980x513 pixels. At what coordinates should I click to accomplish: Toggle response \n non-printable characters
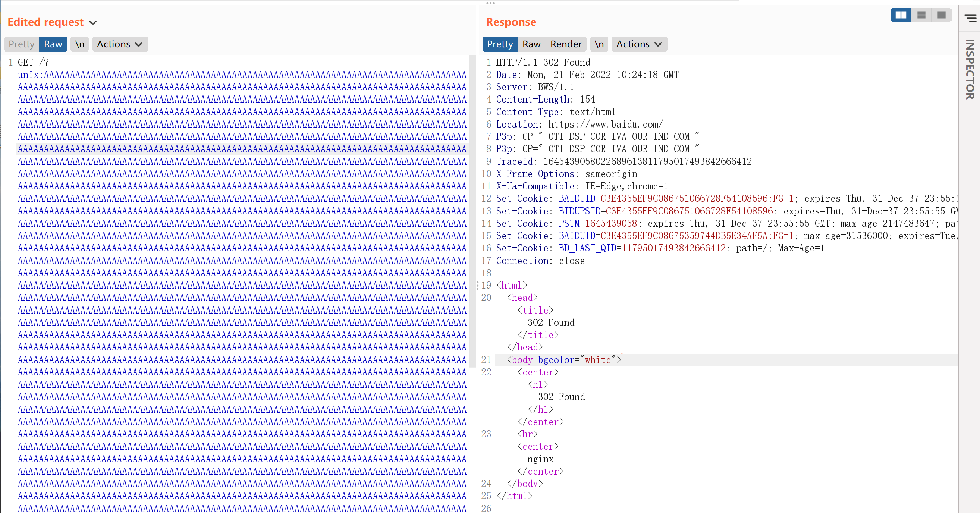click(x=599, y=44)
